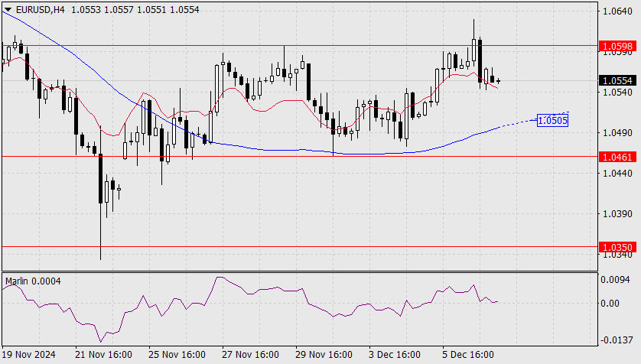The width and height of the screenshot is (641, 364).
Task: Click the 21 Nov 16:00 time label
Action: [x=103, y=354]
